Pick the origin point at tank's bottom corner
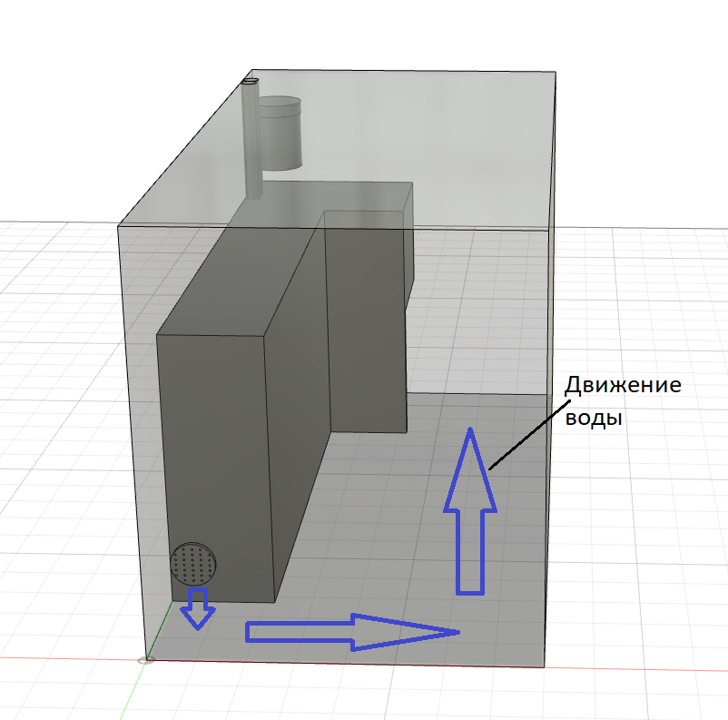Screen dimensions: 728x720 tap(146, 660)
